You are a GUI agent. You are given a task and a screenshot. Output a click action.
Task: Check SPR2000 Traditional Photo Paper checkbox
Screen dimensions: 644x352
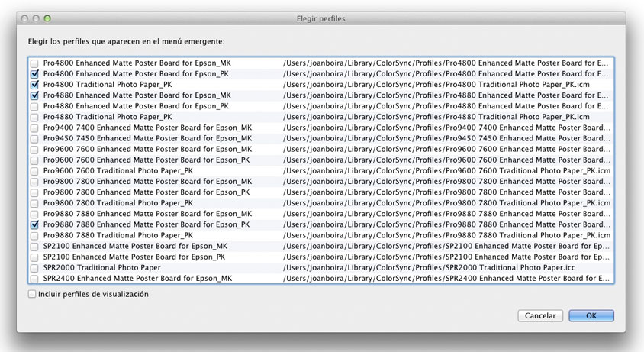pyautogui.click(x=34, y=268)
